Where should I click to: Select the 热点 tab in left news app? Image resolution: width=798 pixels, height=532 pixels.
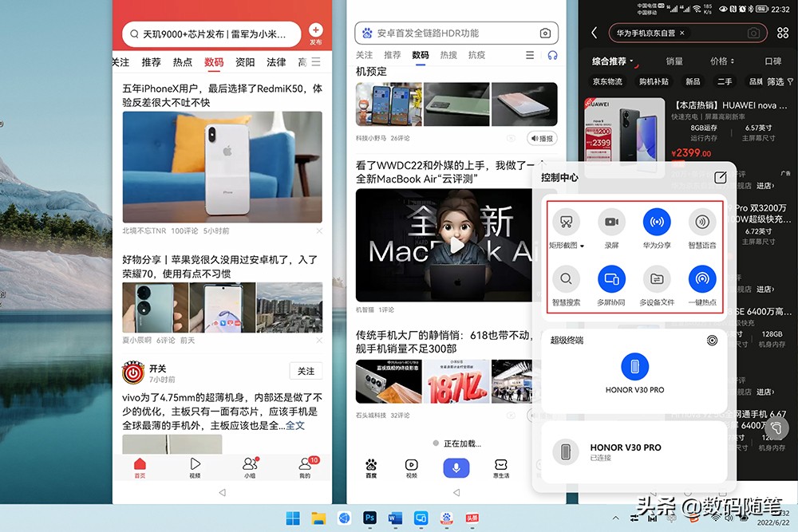coord(182,61)
